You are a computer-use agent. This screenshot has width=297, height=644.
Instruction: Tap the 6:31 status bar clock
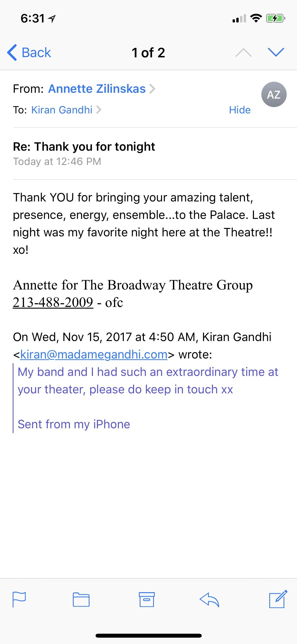(33, 19)
